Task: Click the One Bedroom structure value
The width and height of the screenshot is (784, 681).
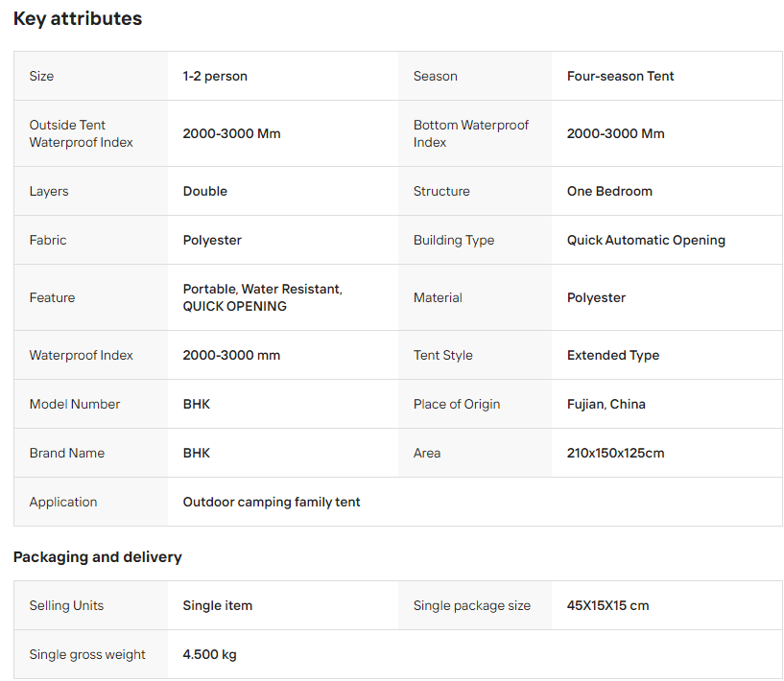Action: pos(609,191)
